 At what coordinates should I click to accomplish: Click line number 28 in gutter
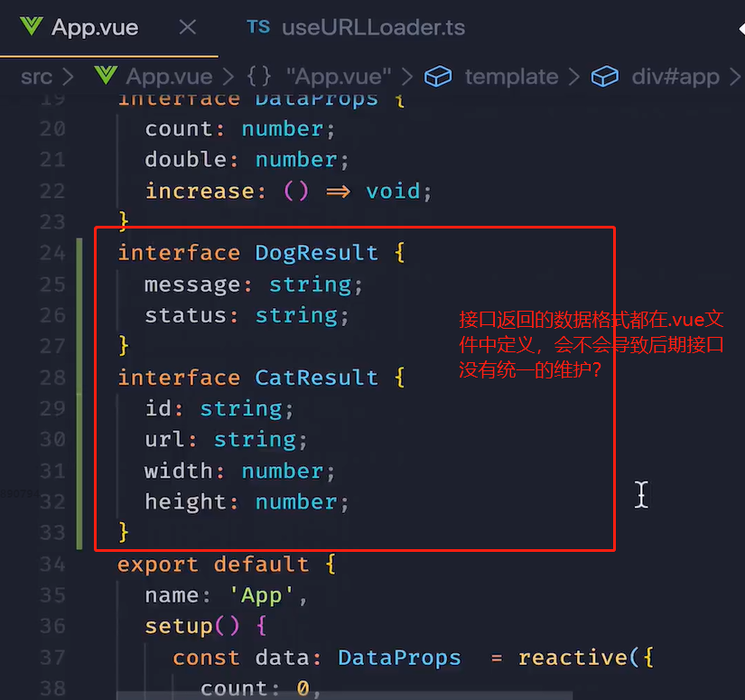(x=52, y=378)
